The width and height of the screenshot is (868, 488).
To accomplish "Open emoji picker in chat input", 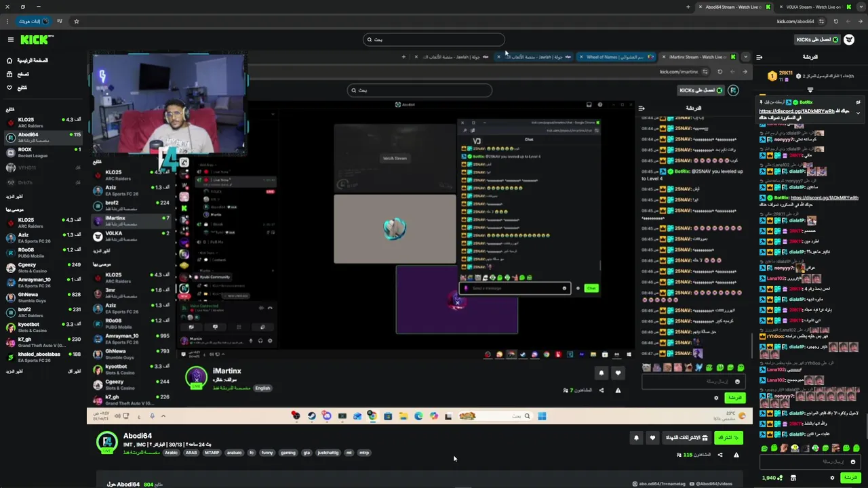I will [853, 462].
